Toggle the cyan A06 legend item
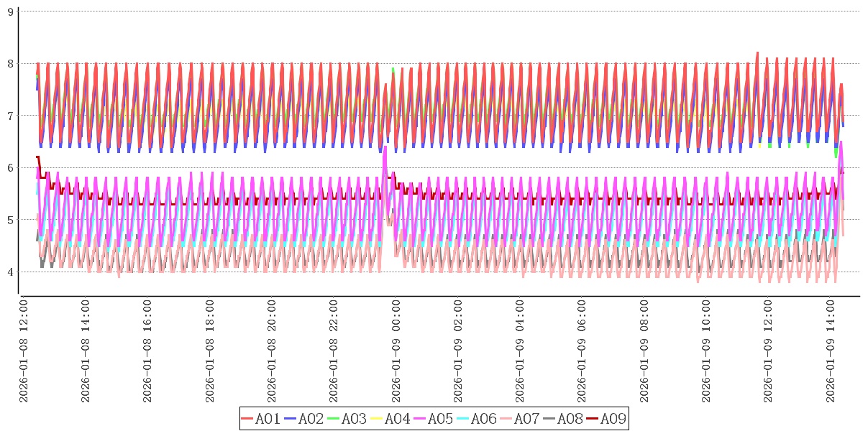The image size is (868, 431). pyautogui.click(x=476, y=419)
